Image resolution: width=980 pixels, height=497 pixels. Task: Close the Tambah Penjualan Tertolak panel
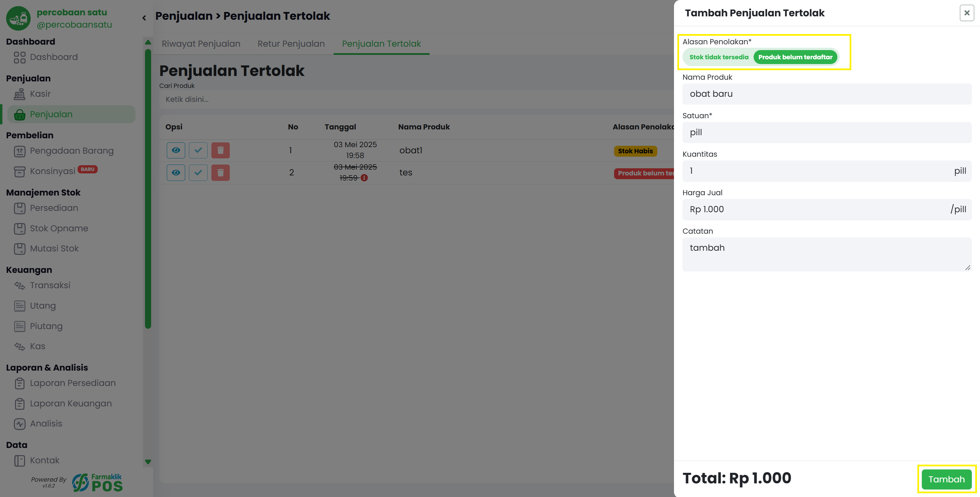tap(967, 13)
